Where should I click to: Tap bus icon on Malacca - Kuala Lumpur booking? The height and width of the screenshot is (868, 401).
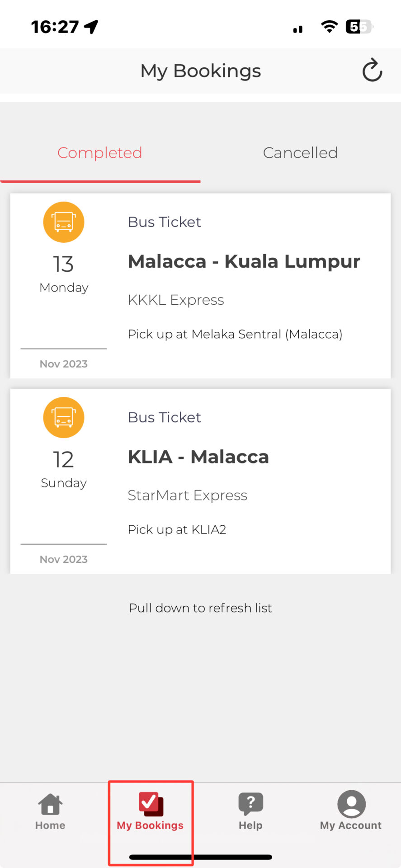pyautogui.click(x=64, y=222)
